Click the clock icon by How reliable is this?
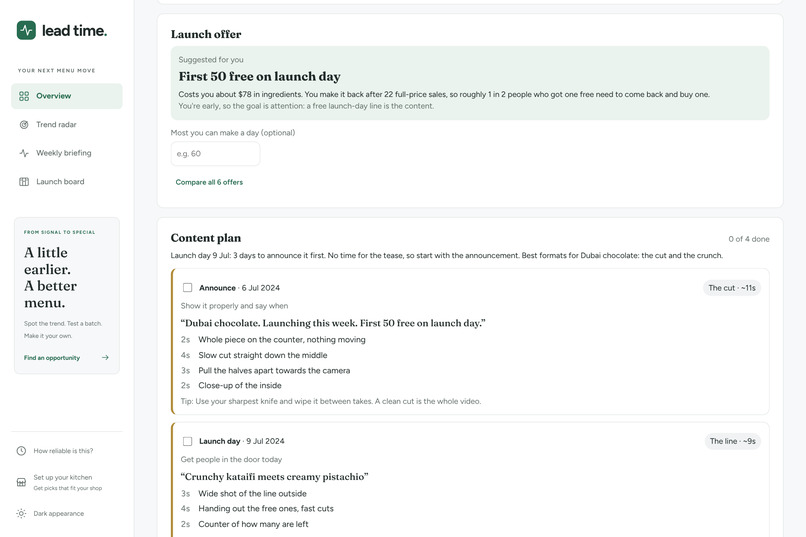 click(x=21, y=451)
